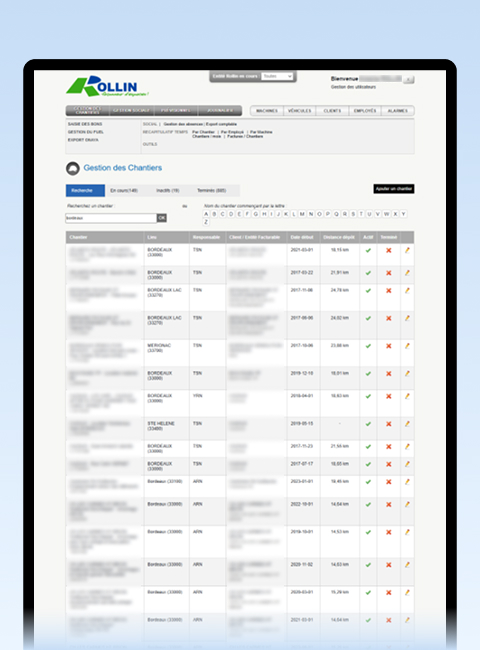Sort by the Date début column header

tap(302, 237)
